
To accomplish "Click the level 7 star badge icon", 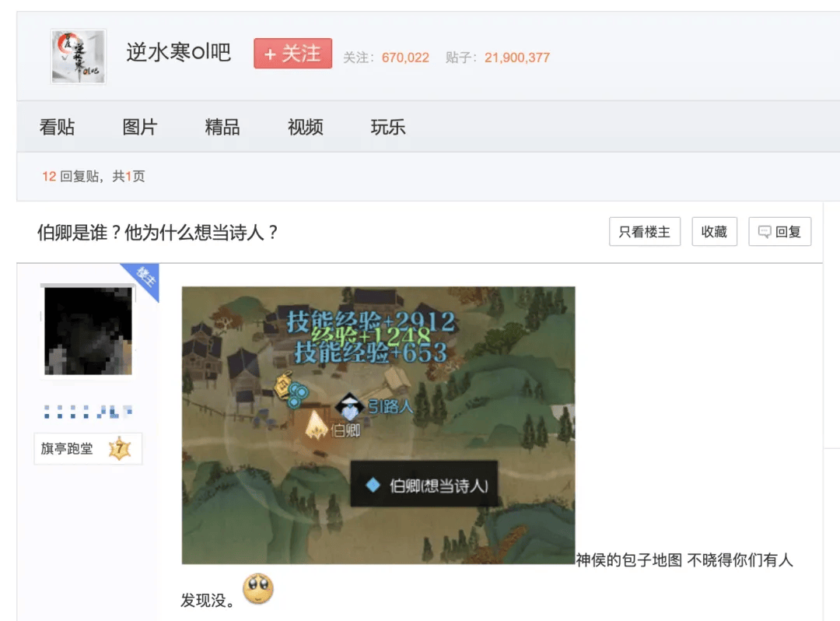I will coord(120,448).
